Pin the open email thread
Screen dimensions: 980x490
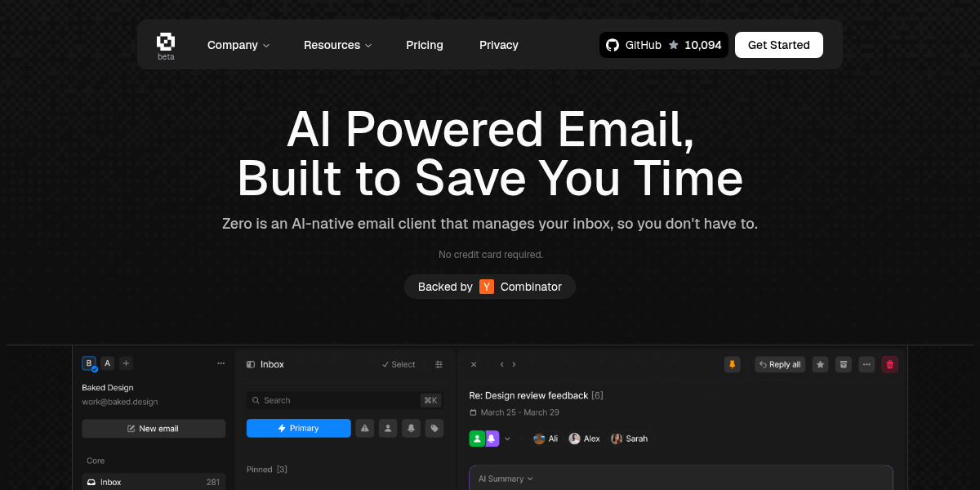[x=732, y=364]
